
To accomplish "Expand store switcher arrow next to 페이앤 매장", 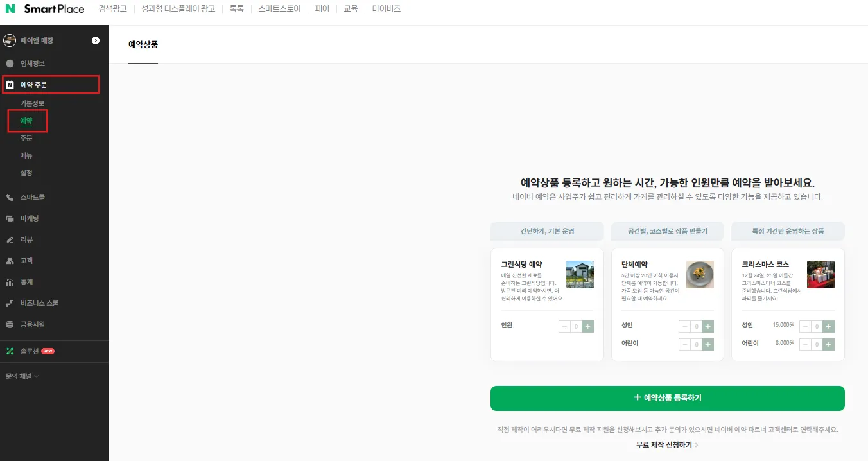I will tap(96, 40).
